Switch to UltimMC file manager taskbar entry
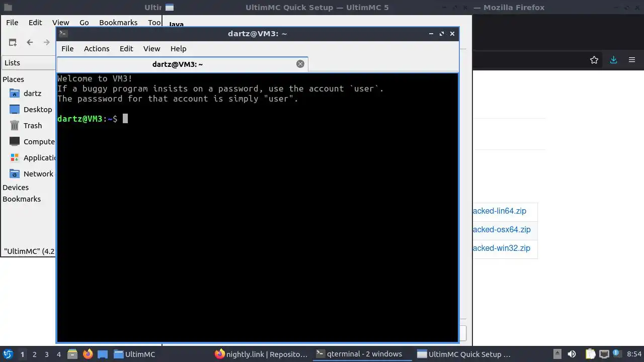The height and width of the screenshot is (362, 644). pos(160,354)
